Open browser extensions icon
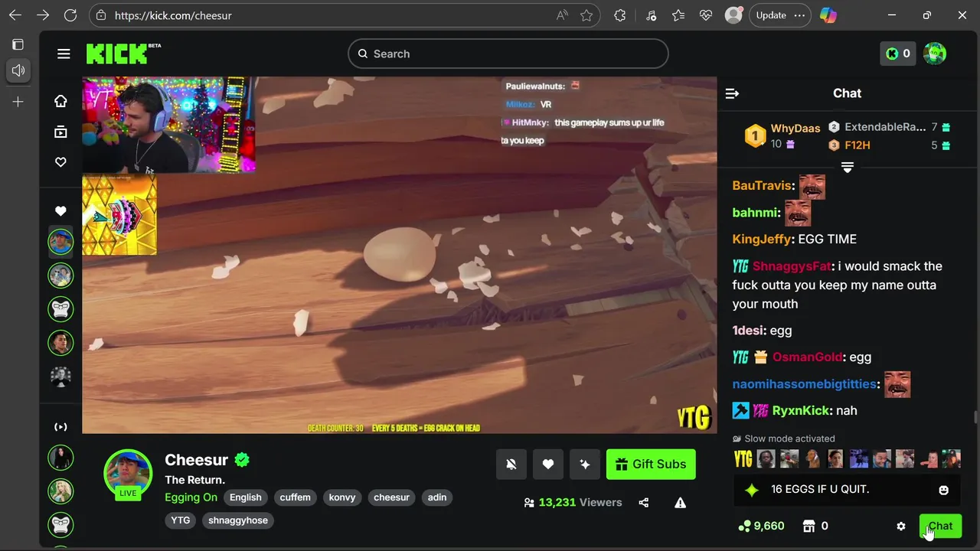The width and height of the screenshot is (980, 551). click(620, 15)
